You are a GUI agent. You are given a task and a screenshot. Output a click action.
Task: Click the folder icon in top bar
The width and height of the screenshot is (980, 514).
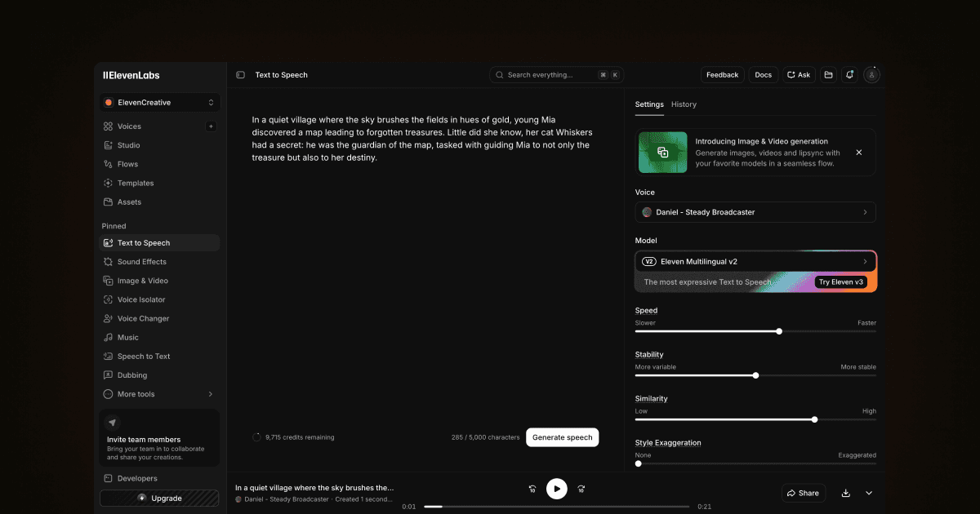pyautogui.click(x=828, y=75)
